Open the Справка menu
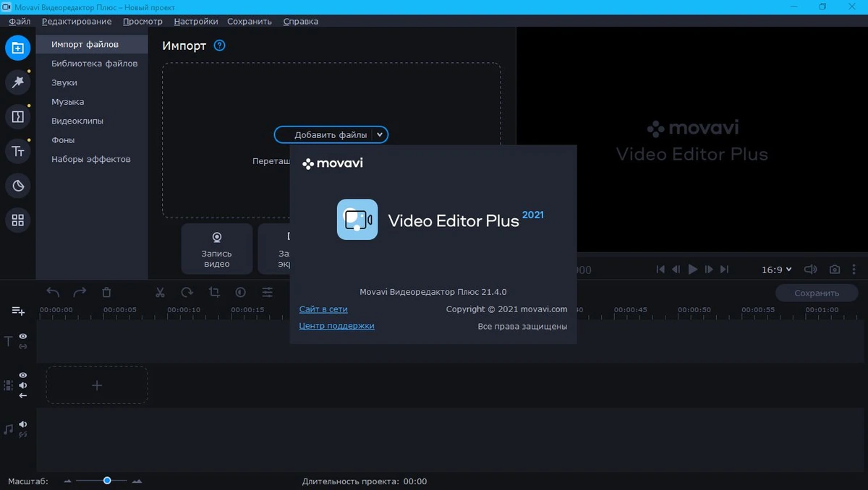Image resolution: width=868 pixels, height=490 pixels. tap(301, 21)
